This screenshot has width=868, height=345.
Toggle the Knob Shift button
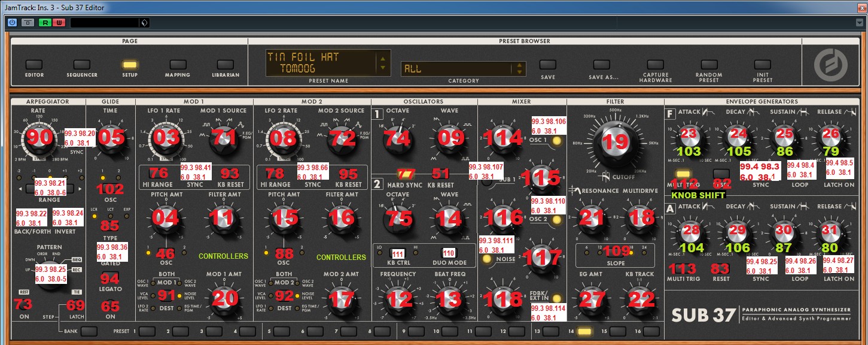(x=684, y=174)
